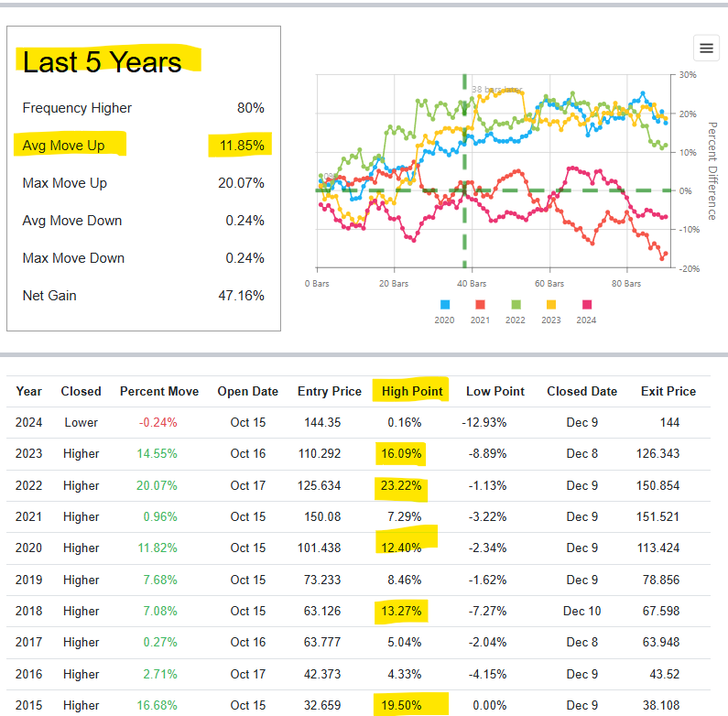Sort table by Year column header
The width and height of the screenshot is (728, 716).
(29, 391)
